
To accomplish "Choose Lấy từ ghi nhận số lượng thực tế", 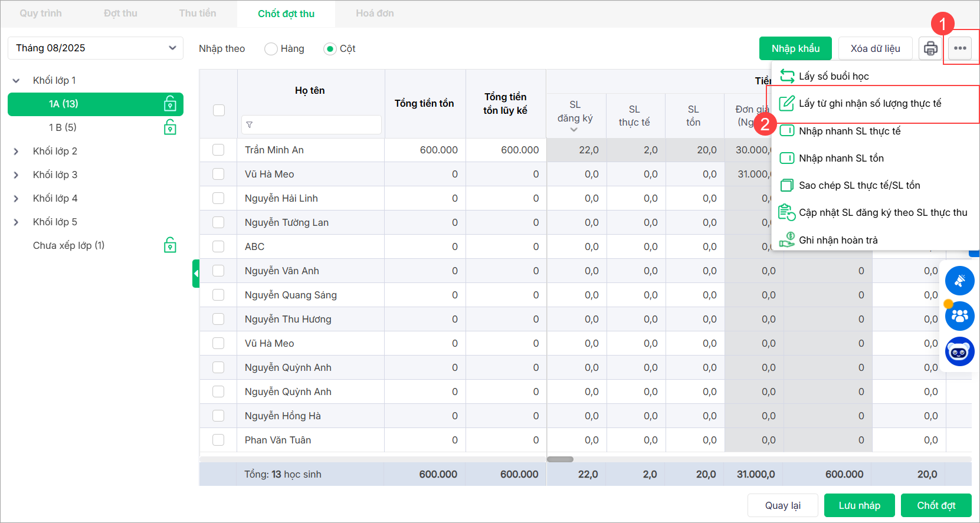I will coord(870,104).
